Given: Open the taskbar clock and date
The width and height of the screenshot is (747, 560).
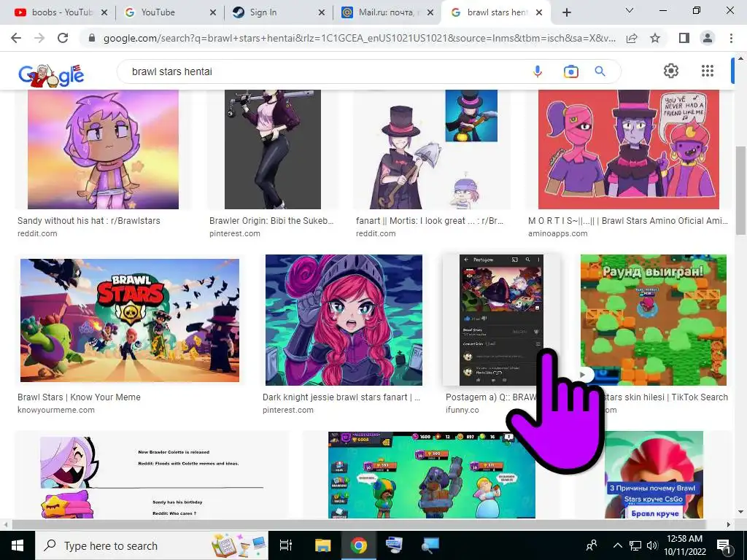Looking at the screenshot, I should pos(684,545).
